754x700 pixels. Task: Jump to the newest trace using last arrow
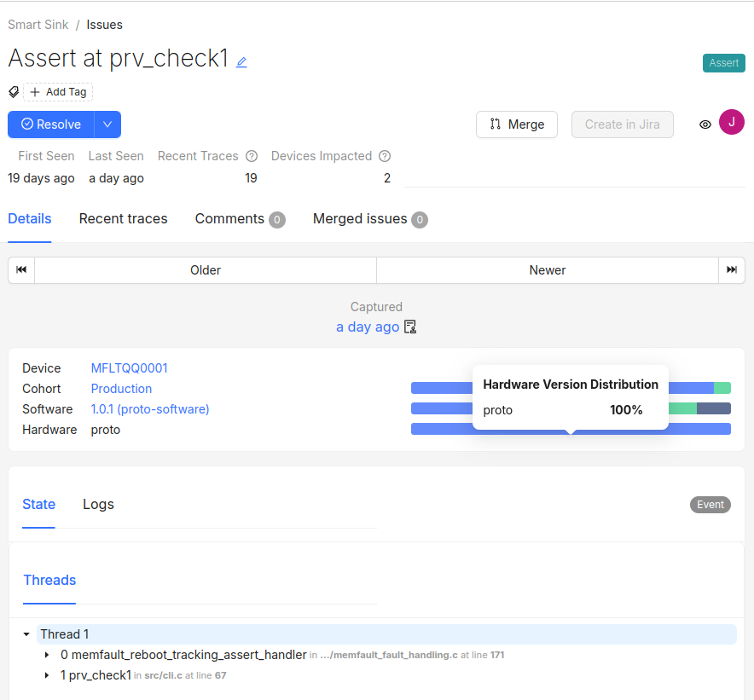point(732,270)
